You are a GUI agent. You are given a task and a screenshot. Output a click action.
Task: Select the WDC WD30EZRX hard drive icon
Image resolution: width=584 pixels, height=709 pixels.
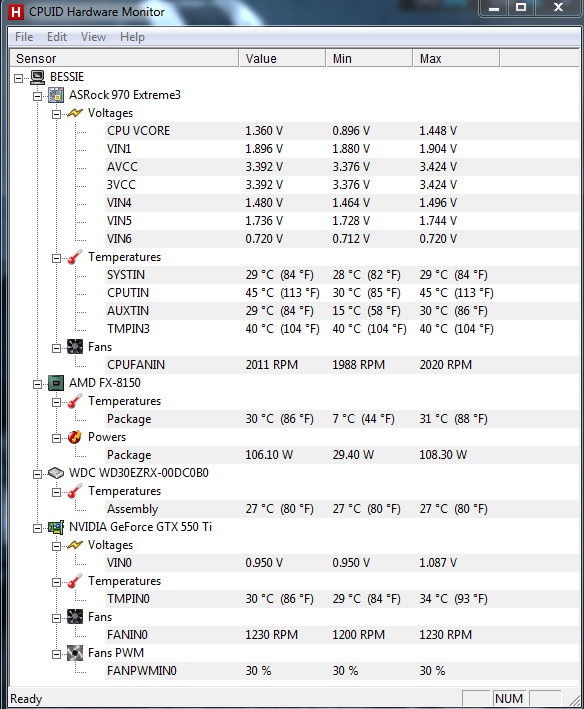(x=56, y=473)
